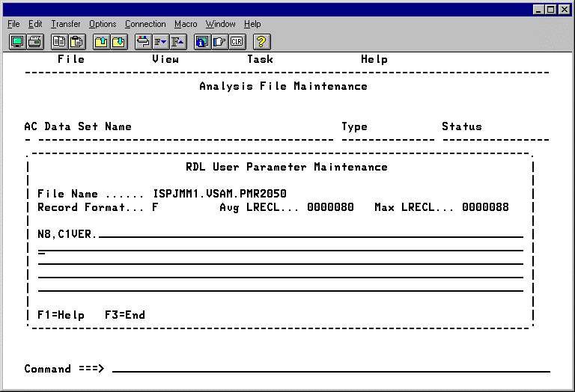Open the yellow question mark help icon
The width and height of the screenshot is (575, 392).
263,42
